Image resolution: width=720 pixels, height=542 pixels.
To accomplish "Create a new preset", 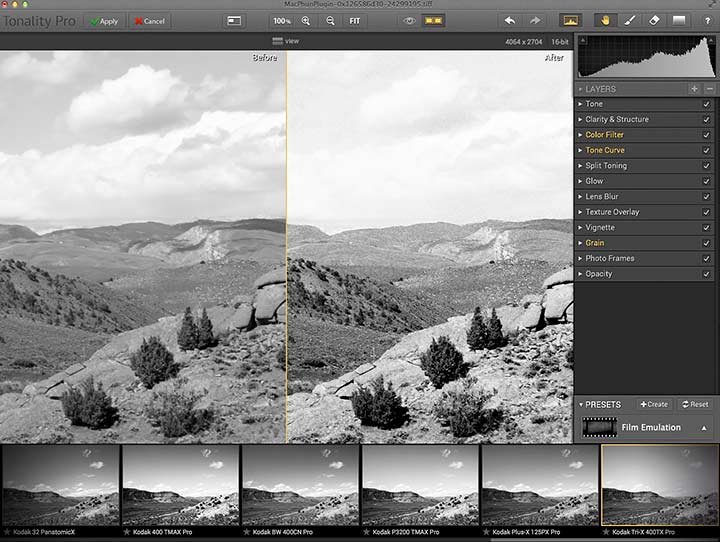I will point(654,405).
